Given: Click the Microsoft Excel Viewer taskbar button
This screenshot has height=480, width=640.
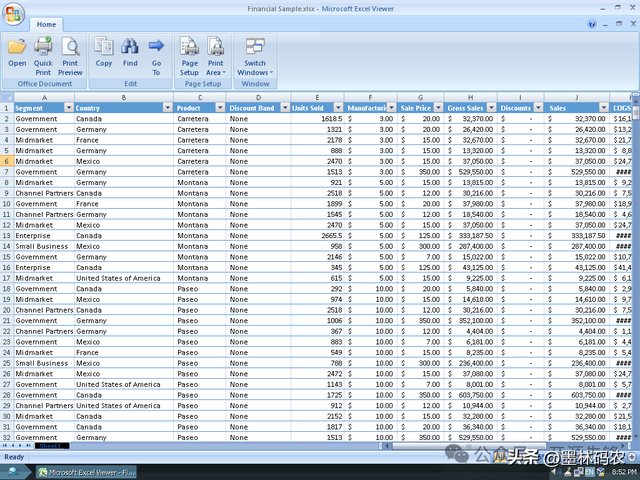Looking at the screenshot, I should tap(85, 472).
